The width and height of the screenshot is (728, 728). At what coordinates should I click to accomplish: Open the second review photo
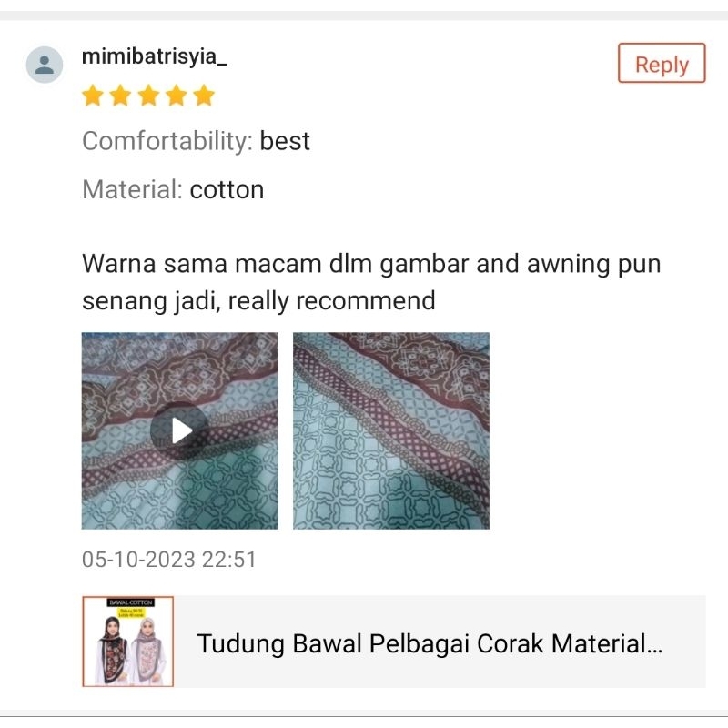[x=391, y=430]
